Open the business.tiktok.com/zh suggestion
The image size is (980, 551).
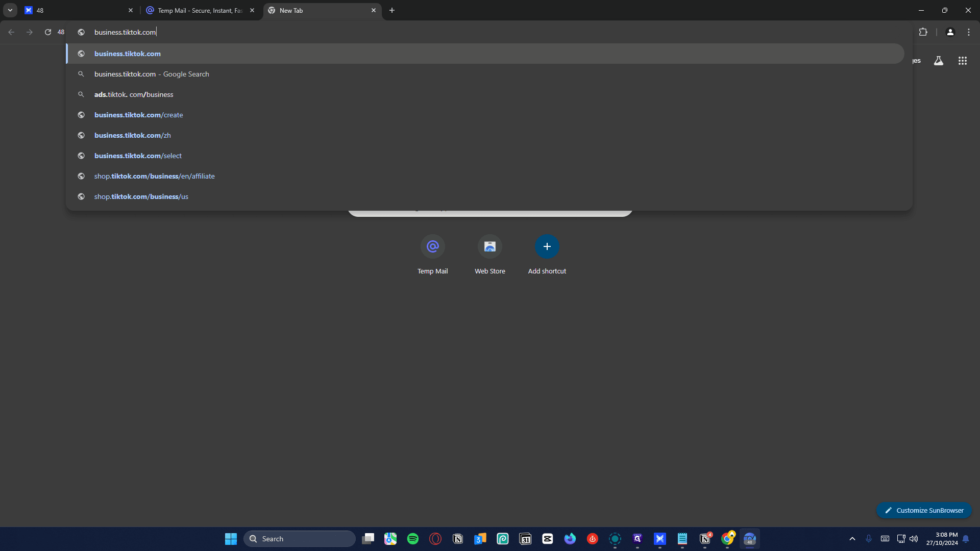coord(485,135)
